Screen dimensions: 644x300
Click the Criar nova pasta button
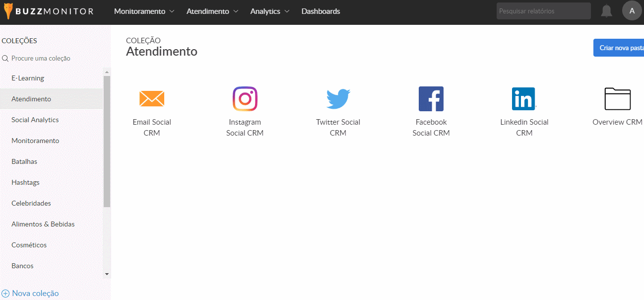pyautogui.click(x=620, y=48)
